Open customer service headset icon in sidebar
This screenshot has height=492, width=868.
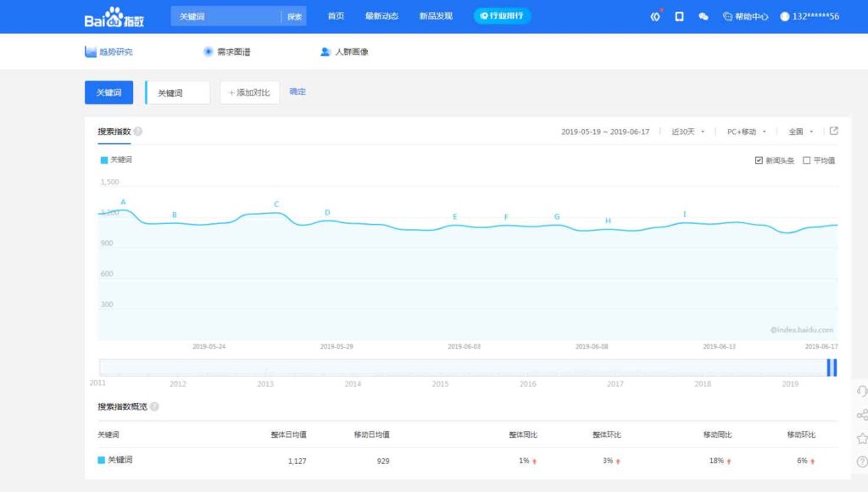tap(862, 391)
